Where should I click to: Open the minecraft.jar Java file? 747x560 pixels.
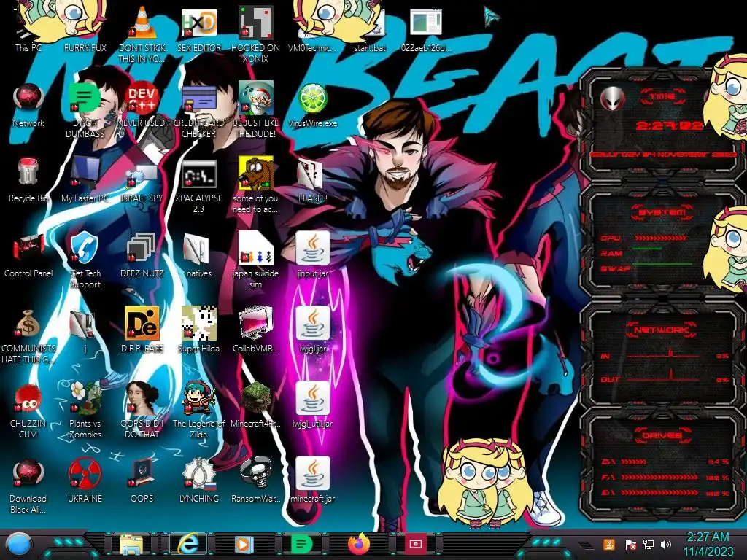click(x=312, y=481)
